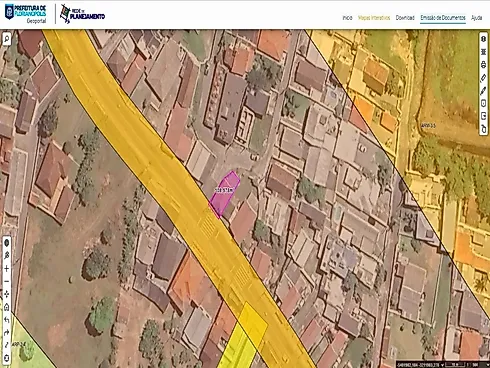
Task: Click the Prefeitura de Florianópolis Geoportal logo
Action: coord(25,14)
